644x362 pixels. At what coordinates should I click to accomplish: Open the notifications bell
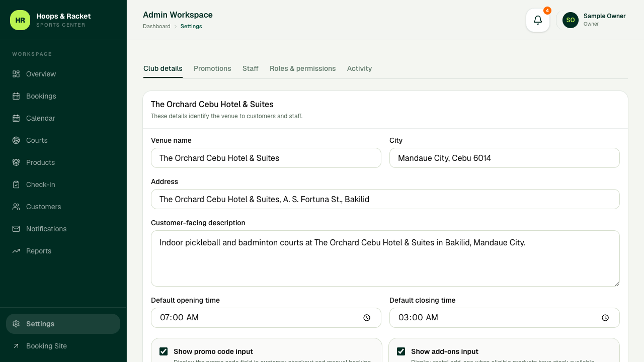538,20
